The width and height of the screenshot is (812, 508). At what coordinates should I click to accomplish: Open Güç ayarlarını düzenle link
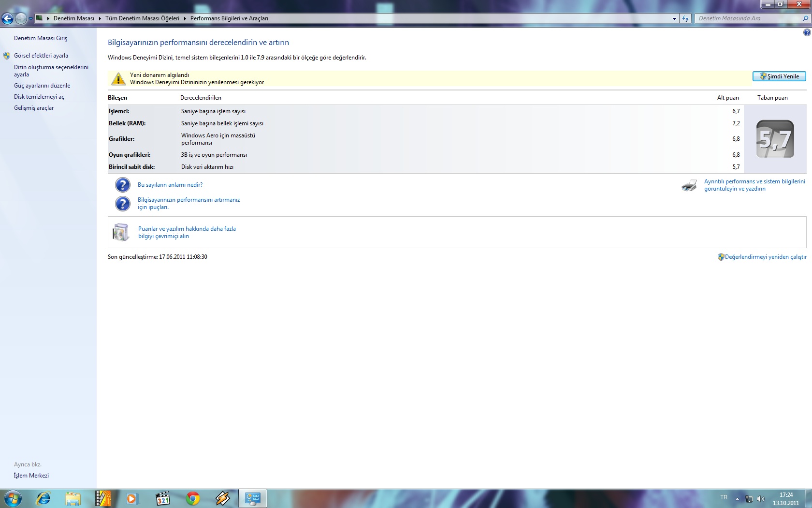pos(42,86)
